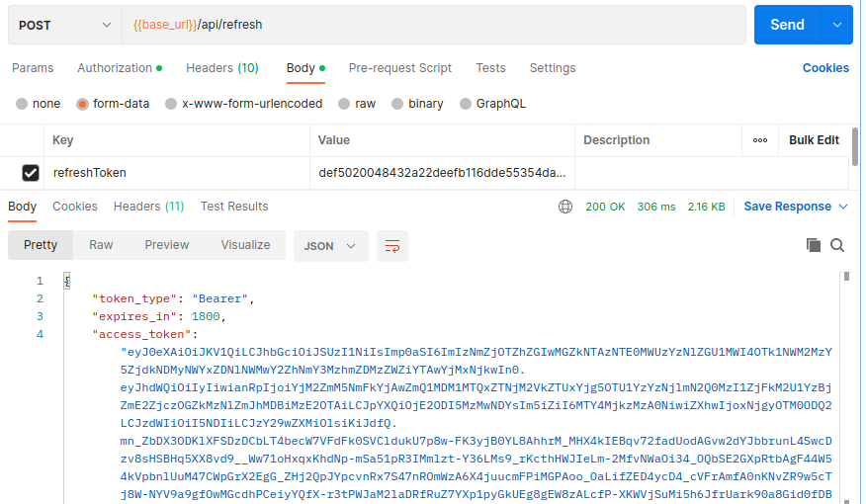Select the raw body radio button

(x=344, y=104)
